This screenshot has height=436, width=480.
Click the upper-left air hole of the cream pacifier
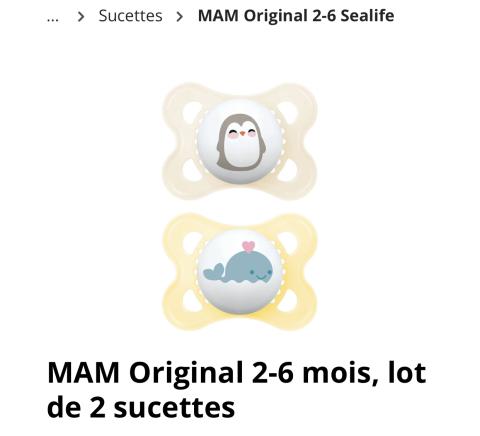[191, 113]
